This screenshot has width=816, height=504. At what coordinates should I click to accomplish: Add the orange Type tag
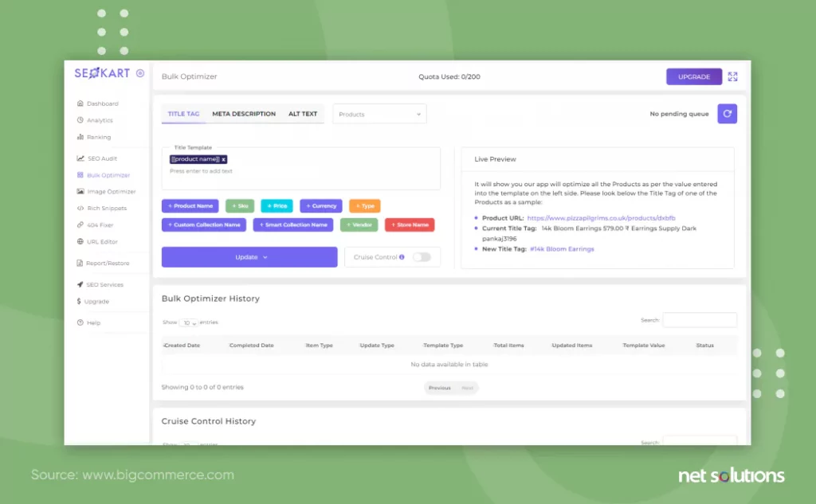(x=364, y=206)
